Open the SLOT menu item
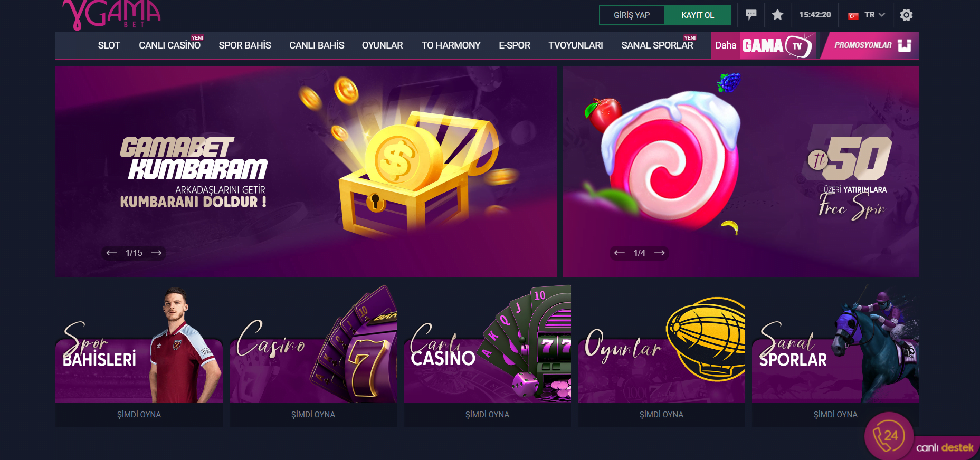The width and height of the screenshot is (980, 460). tap(109, 45)
